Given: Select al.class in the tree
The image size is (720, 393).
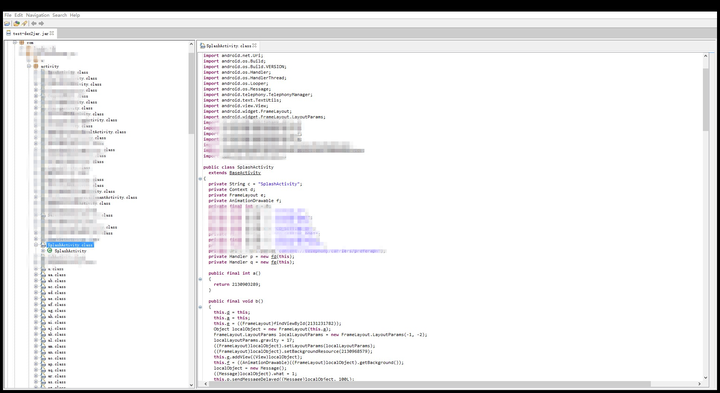Looking at the screenshot, I should pos(56,340).
